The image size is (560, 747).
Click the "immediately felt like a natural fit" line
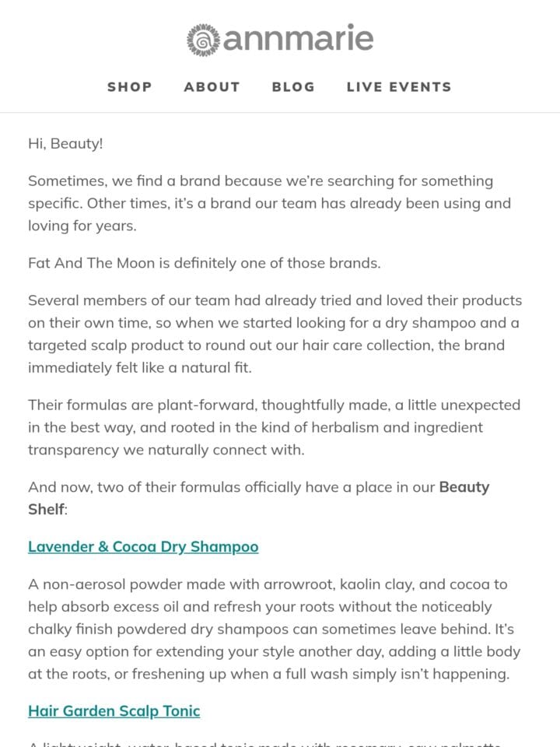pyautogui.click(x=139, y=368)
